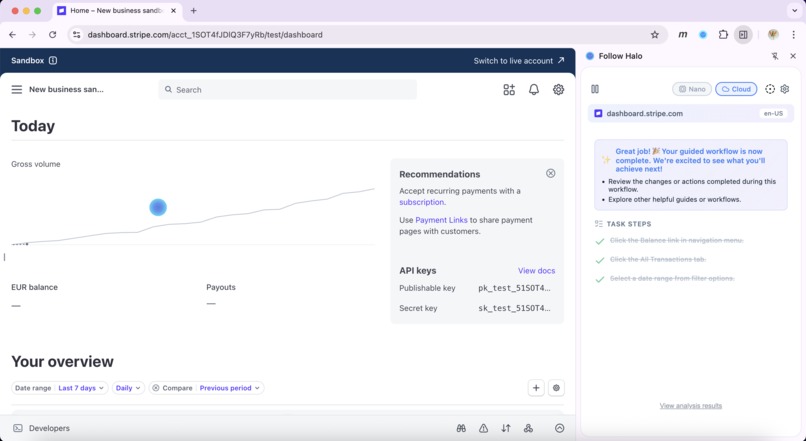Click the Follow Halo panel title
This screenshot has width=806, height=441.
point(620,56)
